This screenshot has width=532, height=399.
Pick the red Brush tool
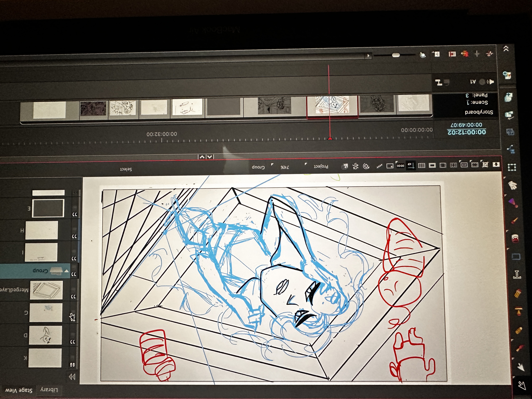click(x=520, y=348)
